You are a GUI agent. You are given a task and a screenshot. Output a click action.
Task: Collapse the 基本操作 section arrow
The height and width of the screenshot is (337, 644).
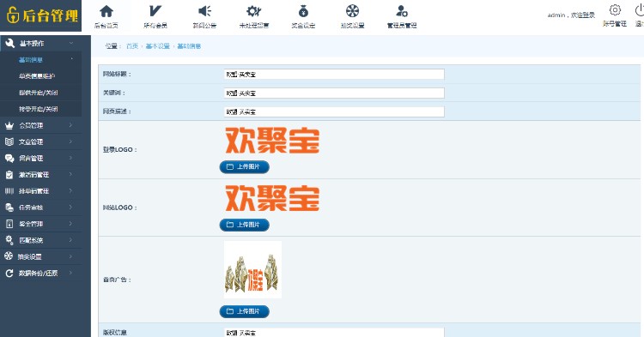click(x=71, y=43)
